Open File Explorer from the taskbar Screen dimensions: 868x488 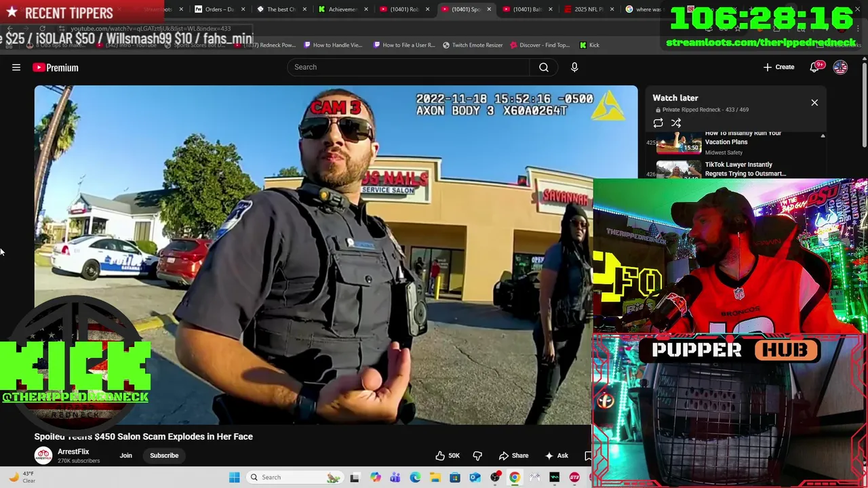pos(435,477)
